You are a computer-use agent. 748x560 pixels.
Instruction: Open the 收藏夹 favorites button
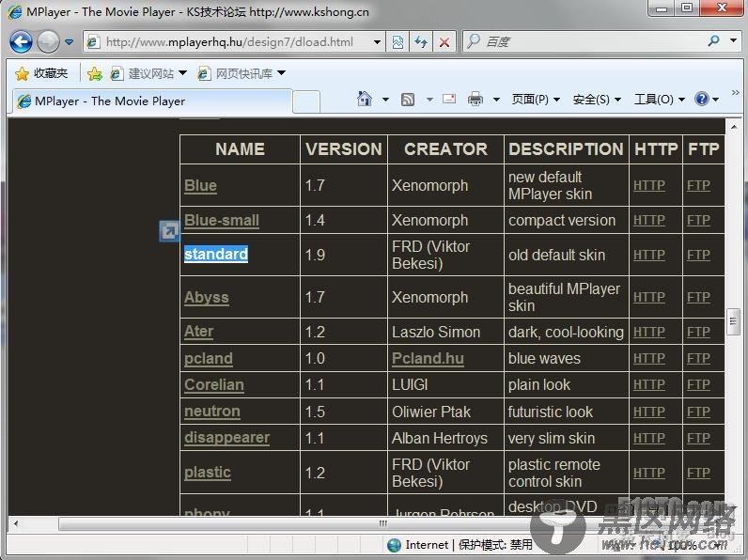pos(41,73)
